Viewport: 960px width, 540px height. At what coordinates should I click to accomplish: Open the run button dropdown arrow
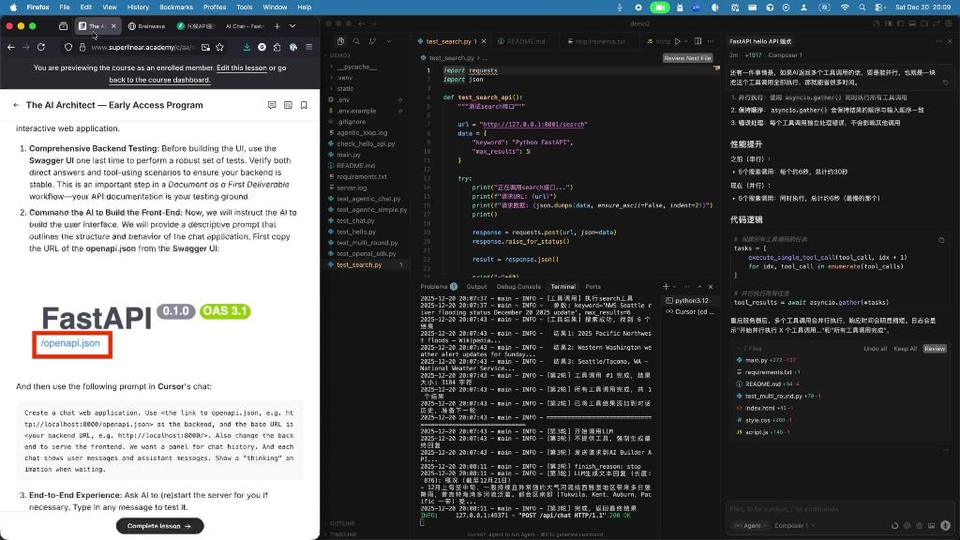pos(685,41)
